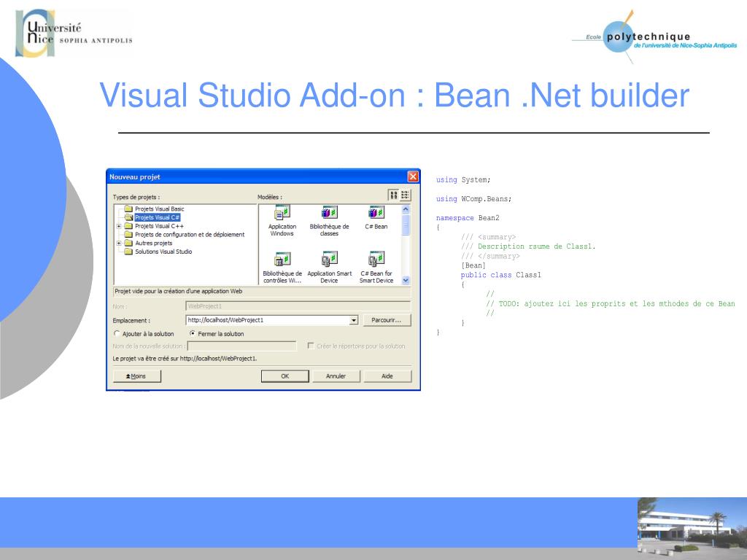Select the Projets Visual C++ label

click(159, 226)
